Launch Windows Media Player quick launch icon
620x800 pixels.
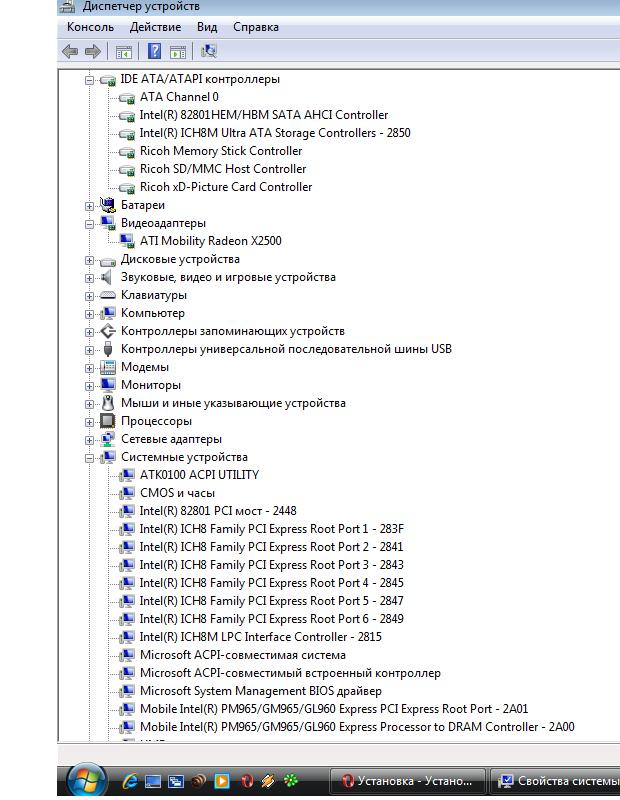(221, 781)
